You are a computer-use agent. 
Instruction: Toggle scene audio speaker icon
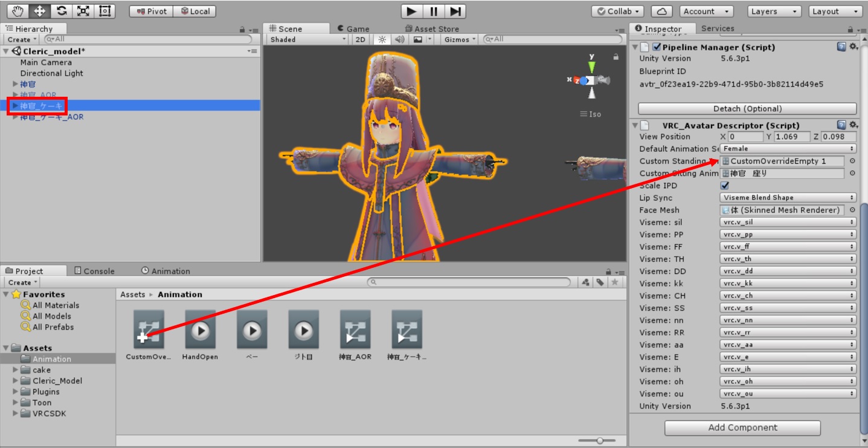click(x=399, y=39)
